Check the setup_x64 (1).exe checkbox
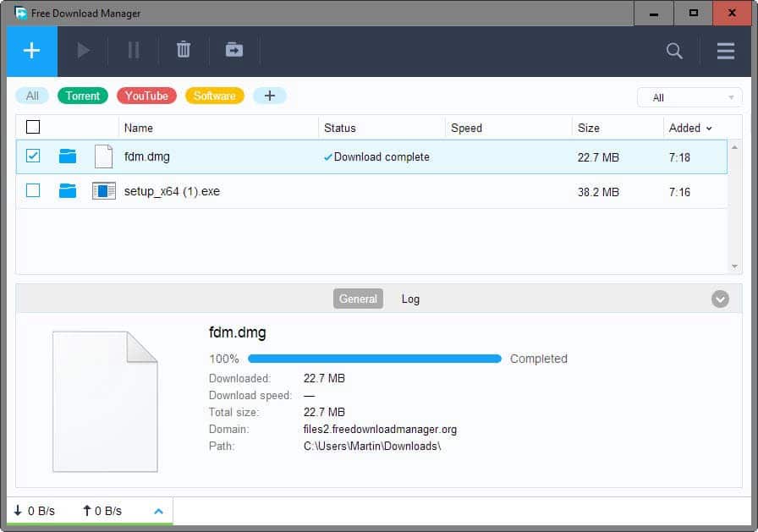The height and width of the screenshot is (532, 758). [x=33, y=191]
